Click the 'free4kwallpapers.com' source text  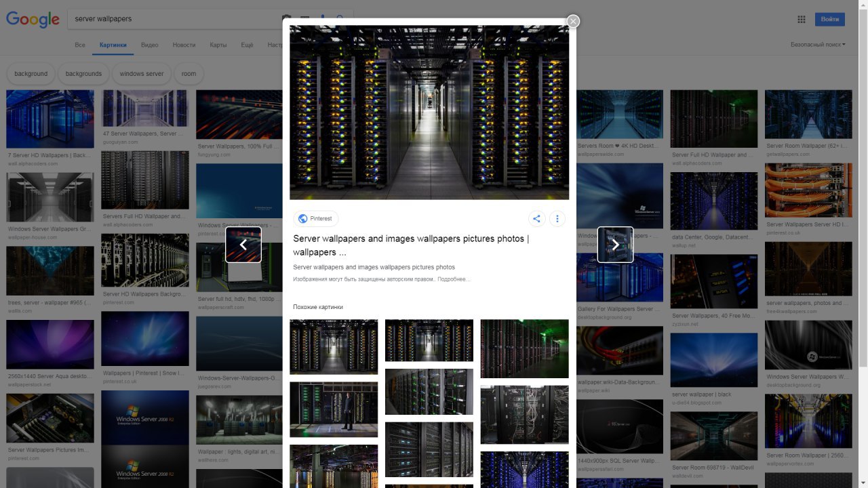click(x=791, y=311)
